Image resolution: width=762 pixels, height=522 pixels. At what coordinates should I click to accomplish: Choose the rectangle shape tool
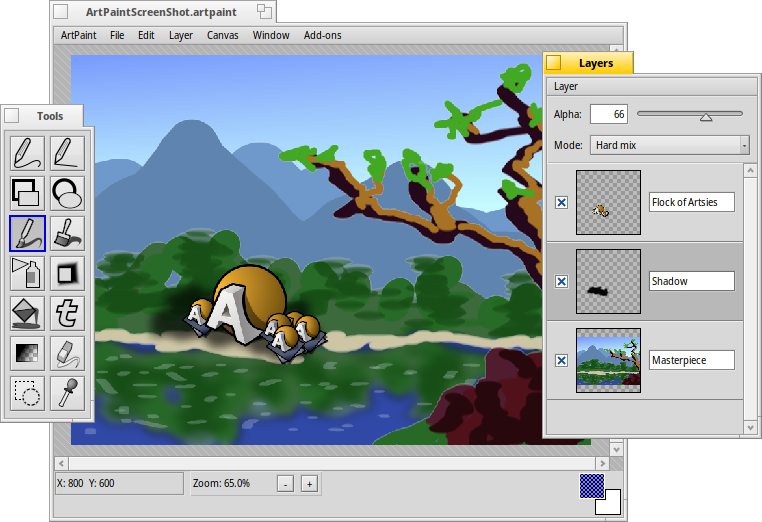point(27,193)
